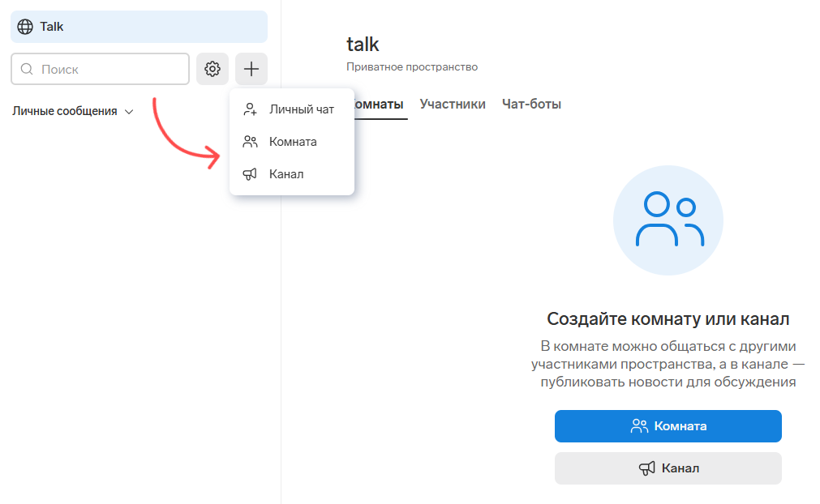Click the magnifier icon in the search box
820x504 pixels.
pyautogui.click(x=27, y=70)
